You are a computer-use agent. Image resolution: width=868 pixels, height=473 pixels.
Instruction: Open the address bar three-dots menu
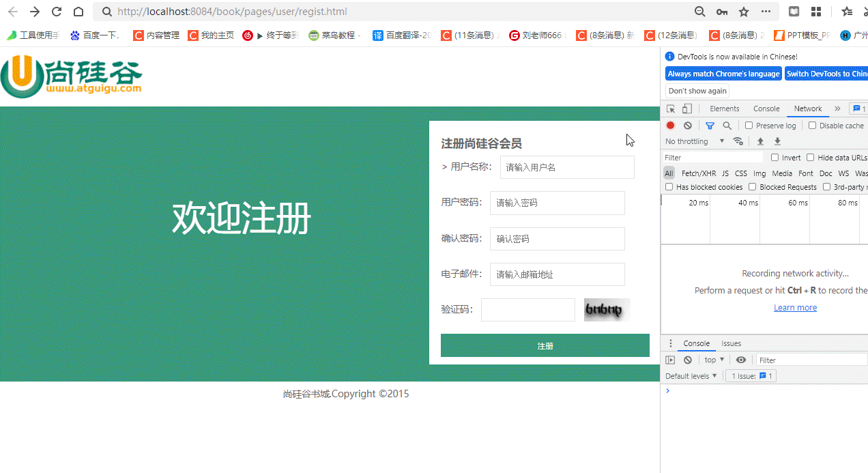[x=766, y=12]
